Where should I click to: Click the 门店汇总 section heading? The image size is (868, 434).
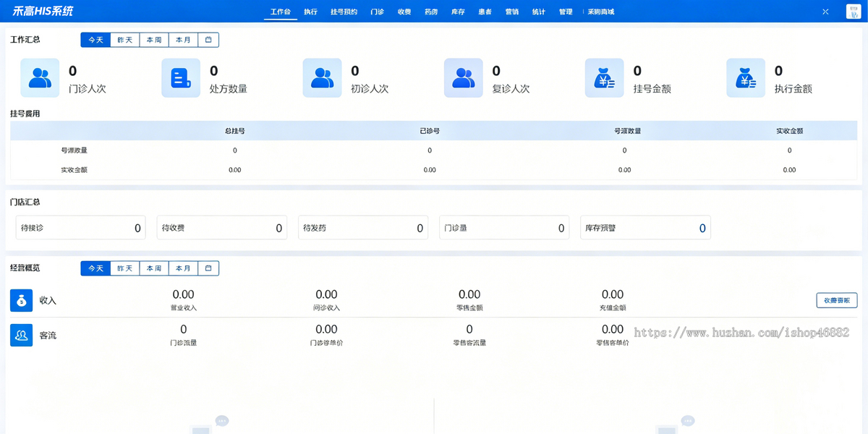tap(25, 202)
